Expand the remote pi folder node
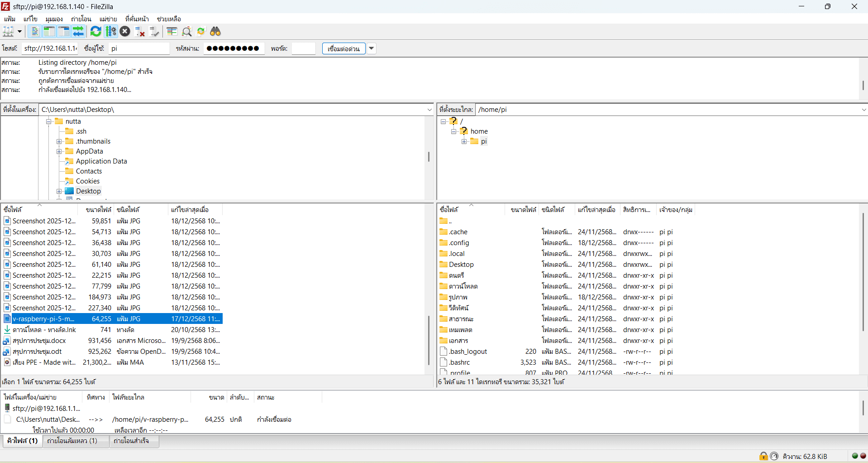This screenshot has width=868, height=463. click(x=464, y=141)
